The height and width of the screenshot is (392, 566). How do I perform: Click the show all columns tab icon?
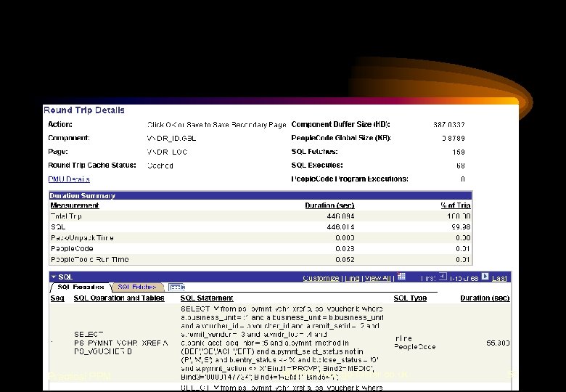tap(176, 287)
